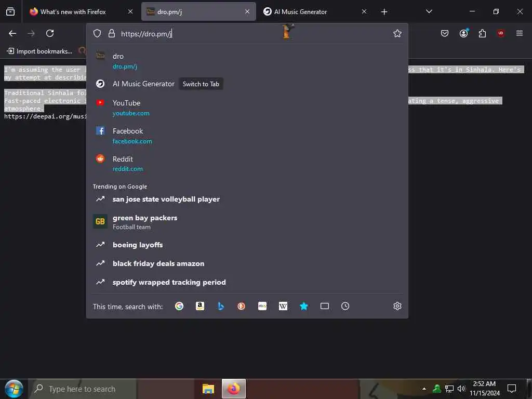The height and width of the screenshot is (399, 532).
Task: Click the https://deepai.org/musi text on page
Action: click(x=45, y=116)
